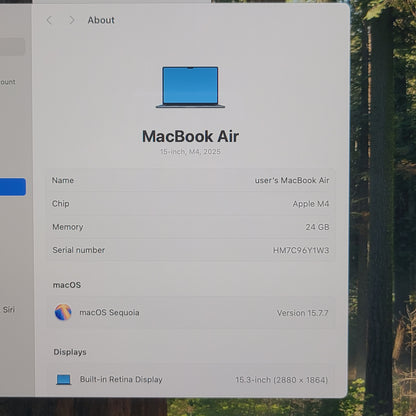Click the account item in sidebar
416x416 pixels.
tap(8, 82)
